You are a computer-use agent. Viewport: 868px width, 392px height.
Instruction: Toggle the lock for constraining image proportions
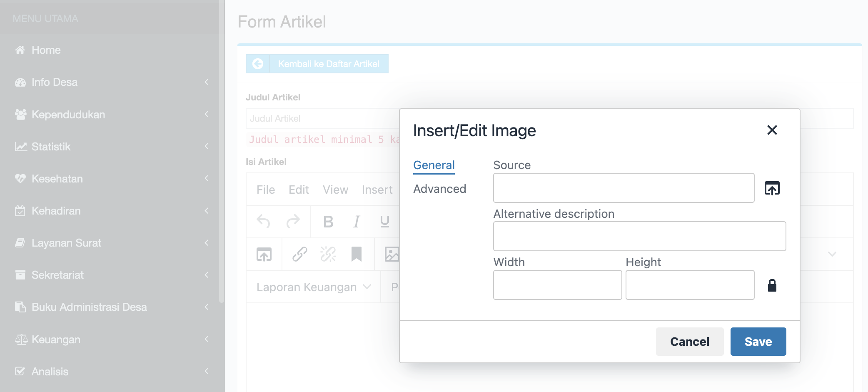pyautogui.click(x=772, y=285)
